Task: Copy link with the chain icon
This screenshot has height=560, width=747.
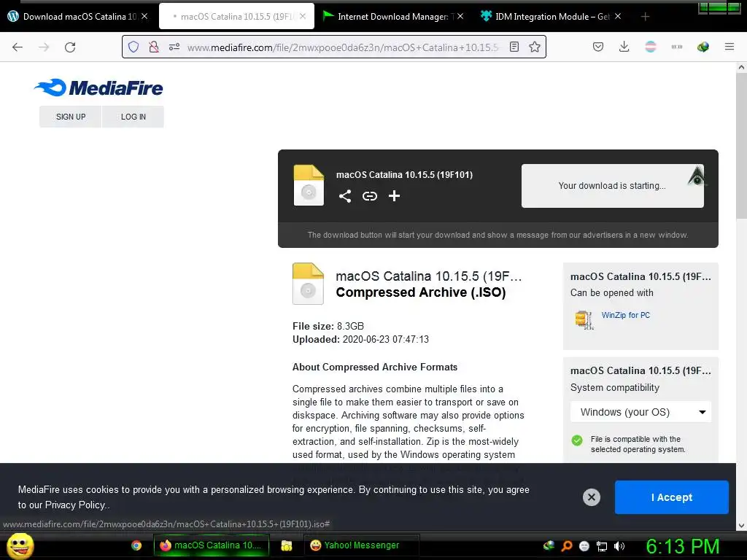Action: point(370,195)
